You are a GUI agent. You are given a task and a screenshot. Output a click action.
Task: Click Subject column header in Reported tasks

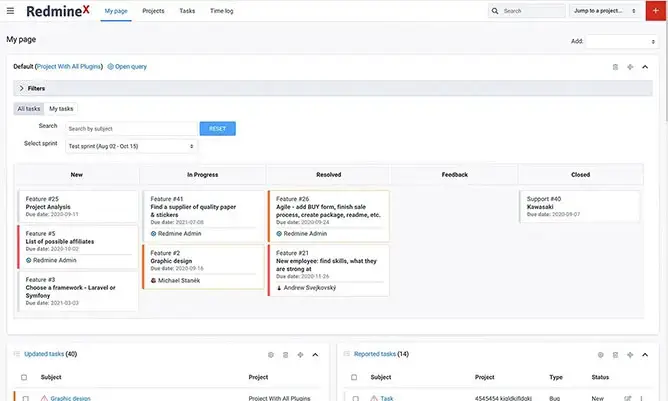(x=381, y=377)
